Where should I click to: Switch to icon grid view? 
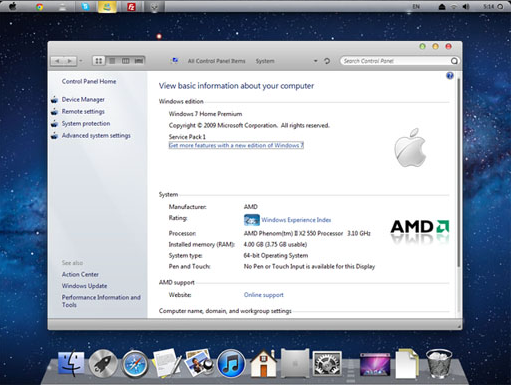pyautogui.click(x=99, y=61)
